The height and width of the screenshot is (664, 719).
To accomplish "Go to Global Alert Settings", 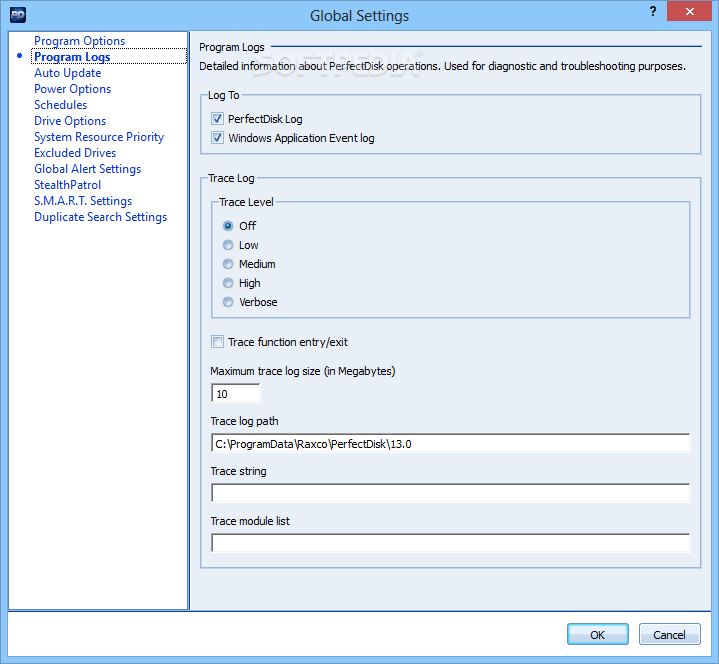I will pos(88,169).
